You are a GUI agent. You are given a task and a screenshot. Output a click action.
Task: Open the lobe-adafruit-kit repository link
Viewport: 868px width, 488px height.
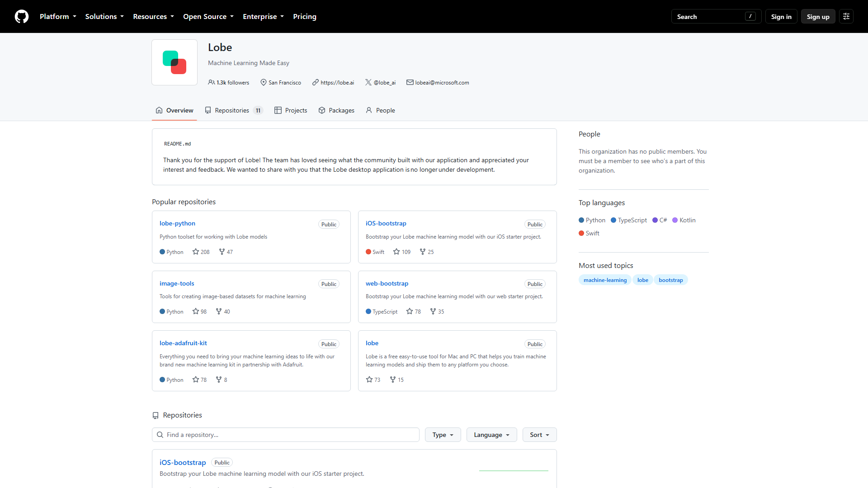pos(183,343)
